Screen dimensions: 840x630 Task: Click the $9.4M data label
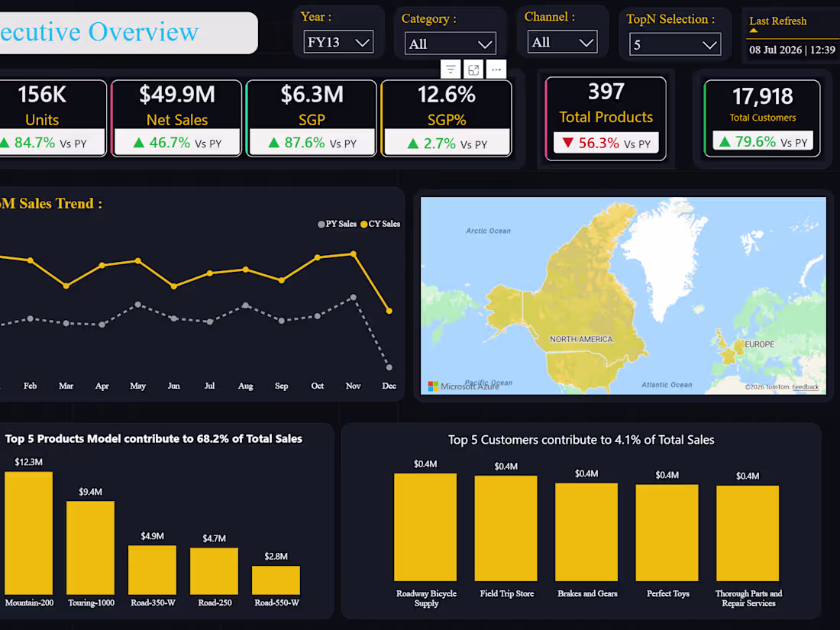91,492
